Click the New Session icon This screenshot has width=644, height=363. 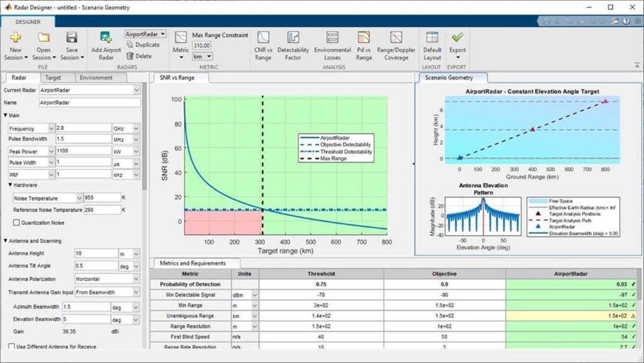(15, 44)
